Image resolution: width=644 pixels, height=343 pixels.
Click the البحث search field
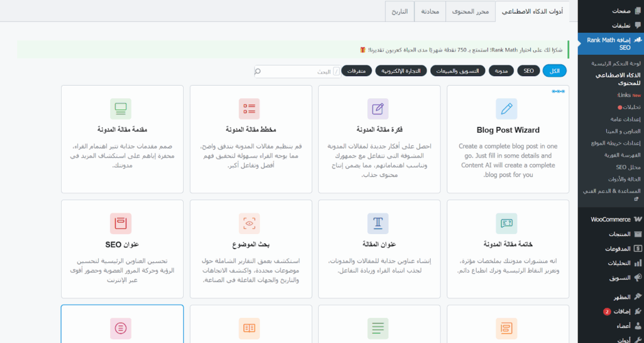pos(296,71)
